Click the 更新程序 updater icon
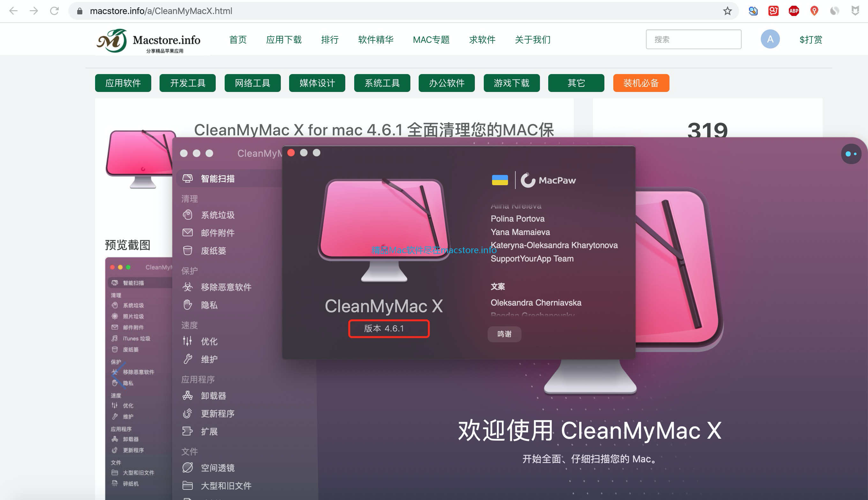Viewport: 868px width, 500px height. 187,413
